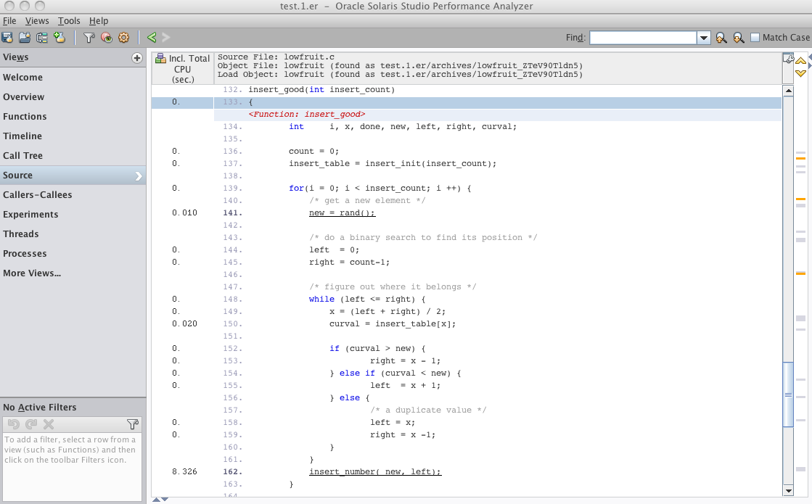Click the down triangle at the source pane bottom-left

pos(165,500)
